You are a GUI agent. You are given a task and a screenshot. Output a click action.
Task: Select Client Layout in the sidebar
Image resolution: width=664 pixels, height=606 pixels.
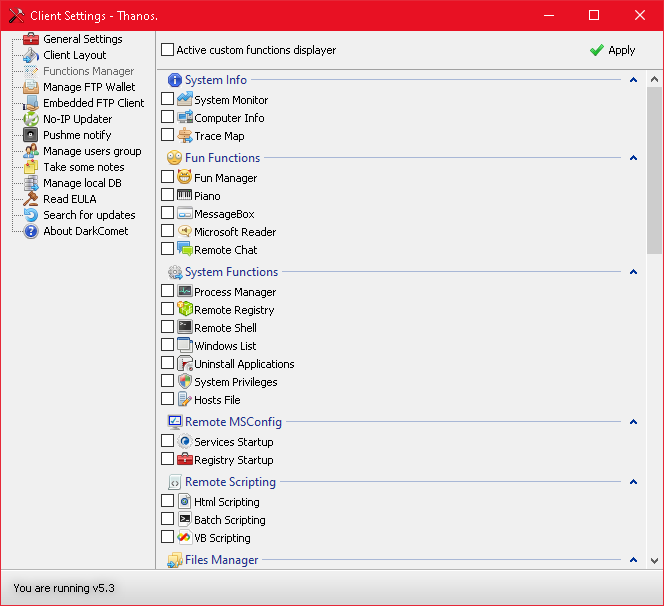[74, 55]
